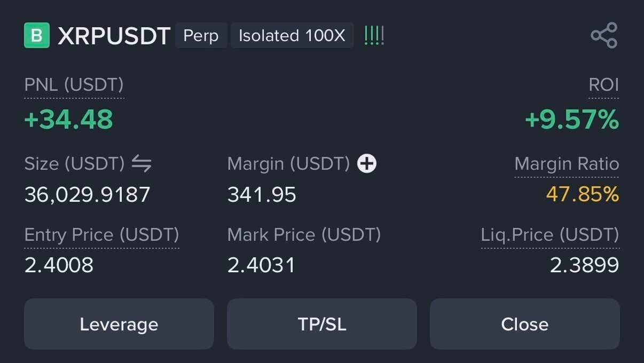The height and width of the screenshot is (363, 644).
Task: Click the PNL (USDT) underlined label
Action: pyautogui.click(x=74, y=85)
